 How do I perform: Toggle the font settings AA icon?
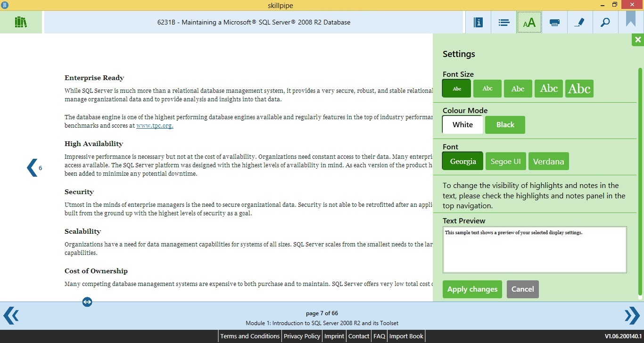(x=529, y=22)
